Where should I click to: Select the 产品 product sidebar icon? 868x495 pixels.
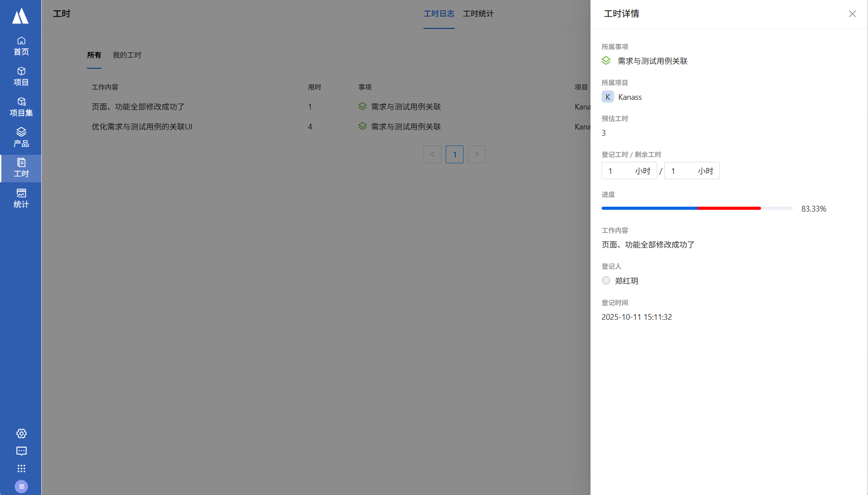[x=21, y=137]
